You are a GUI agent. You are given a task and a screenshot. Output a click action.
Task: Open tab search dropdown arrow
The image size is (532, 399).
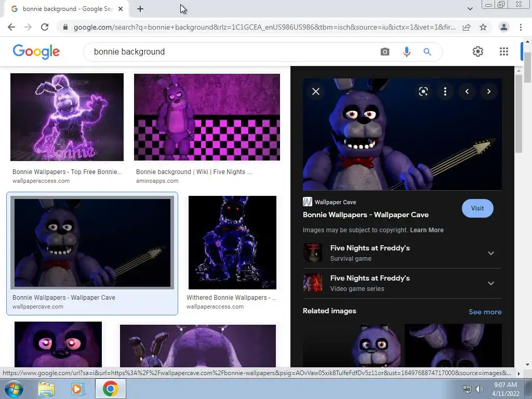click(x=470, y=9)
